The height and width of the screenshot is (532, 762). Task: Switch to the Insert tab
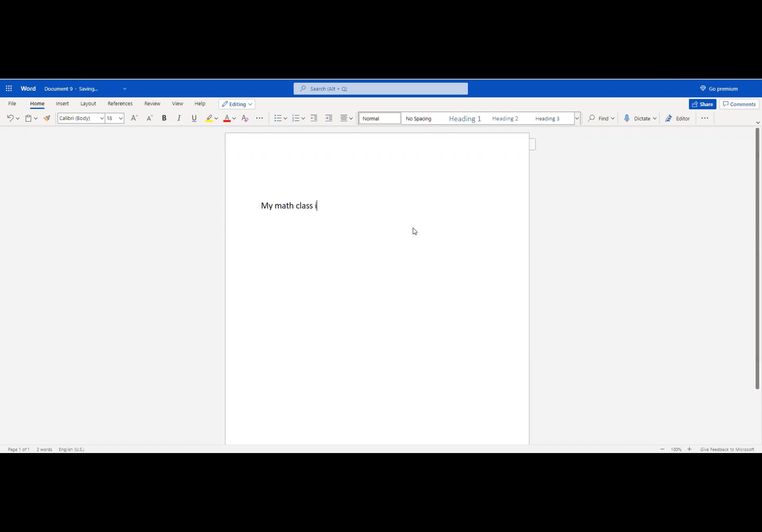62,103
